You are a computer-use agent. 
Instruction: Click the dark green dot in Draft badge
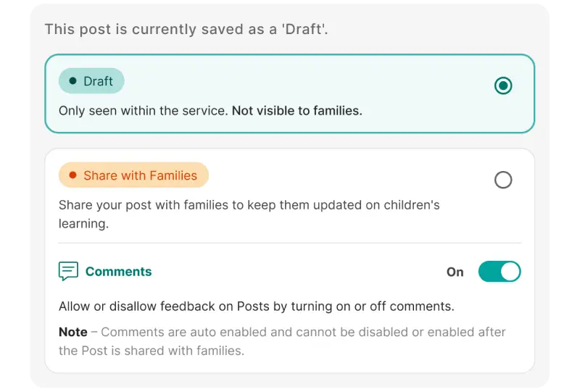(x=73, y=80)
